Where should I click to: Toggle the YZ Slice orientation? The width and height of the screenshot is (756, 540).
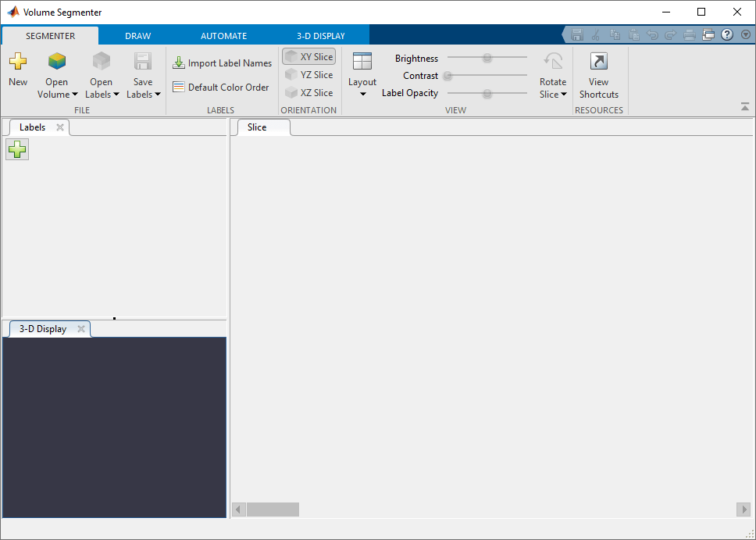[308, 75]
